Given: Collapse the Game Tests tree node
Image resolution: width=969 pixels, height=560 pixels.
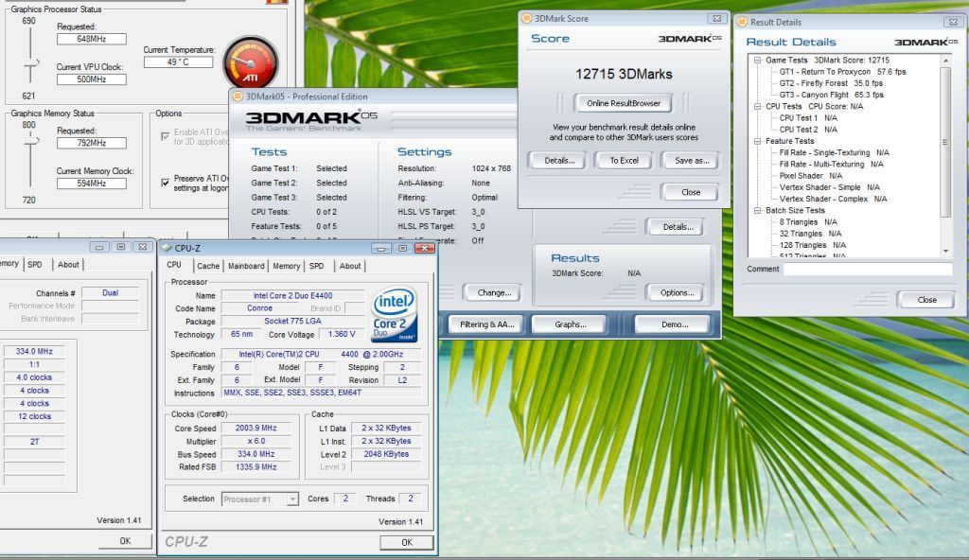Looking at the screenshot, I should coord(757,60).
